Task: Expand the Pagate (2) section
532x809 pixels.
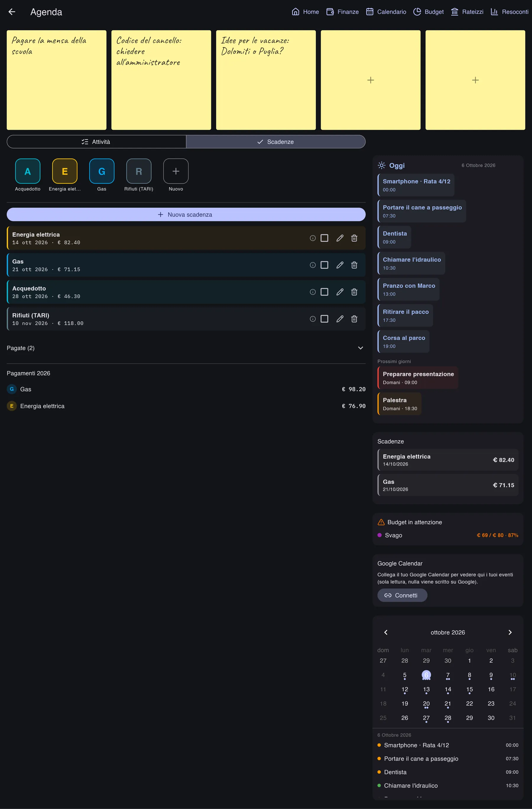Action: 186,348
